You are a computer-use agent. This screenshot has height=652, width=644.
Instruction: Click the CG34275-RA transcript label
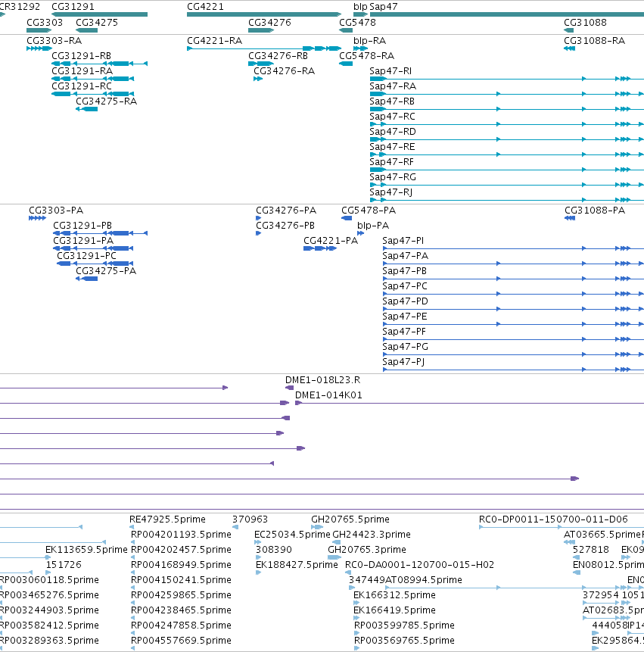106,101
